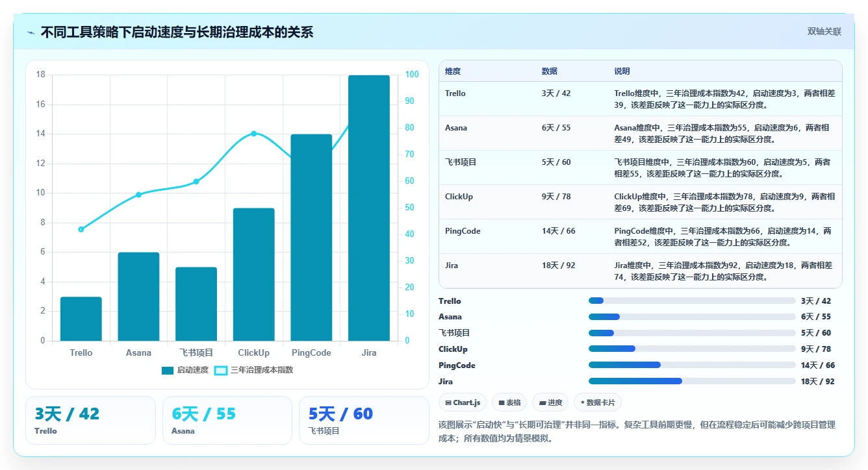Click the ClickUp progress bar
Image resolution: width=868 pixels, height=470 pixels.
point(692,349)
